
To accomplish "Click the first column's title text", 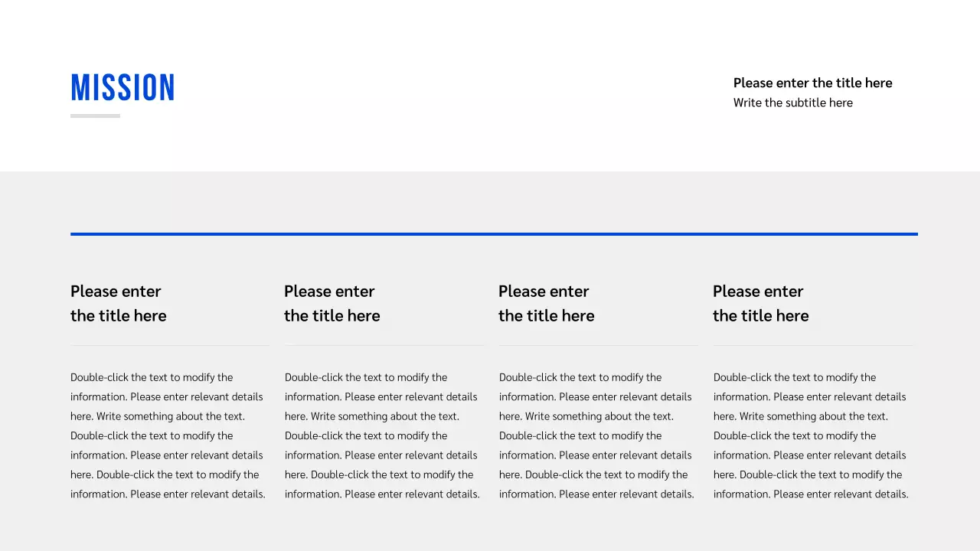I will coord(118,303).
